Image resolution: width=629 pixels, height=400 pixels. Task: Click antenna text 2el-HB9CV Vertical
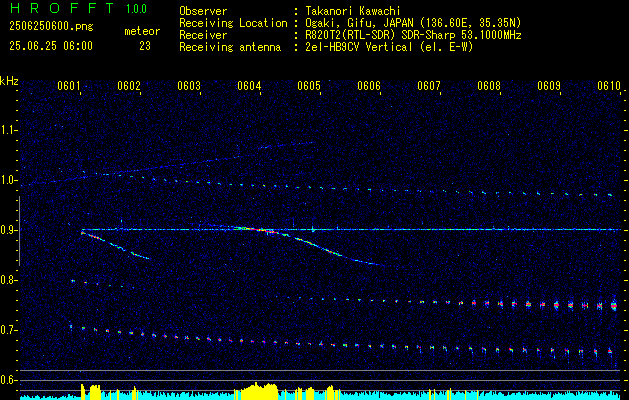point(359,47)
